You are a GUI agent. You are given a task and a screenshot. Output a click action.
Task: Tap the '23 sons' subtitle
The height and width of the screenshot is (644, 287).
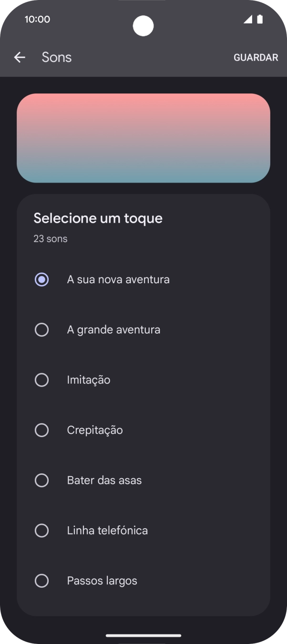point(50,238)
